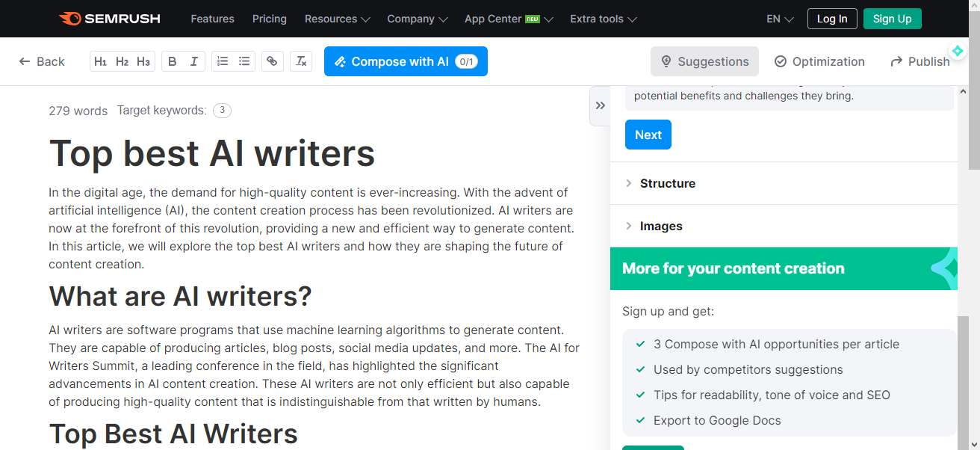Apply H3 heading format
980x450 pixels.
point(143,61)
